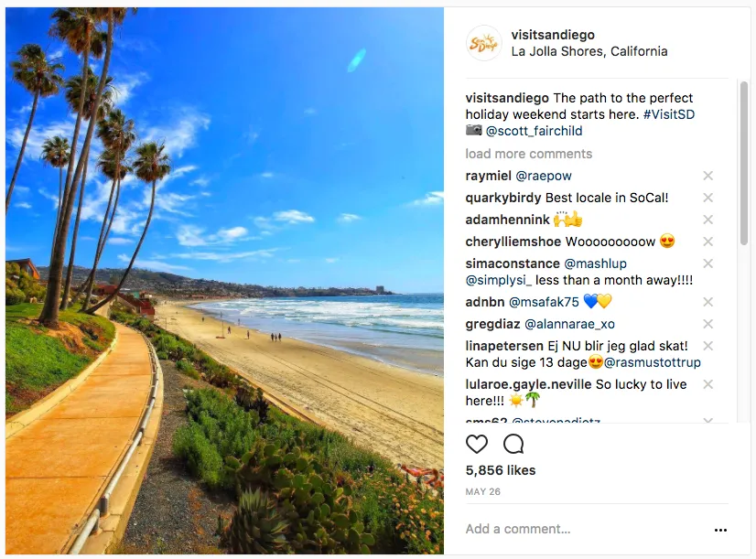Screen dimensions: 756x559
Task: Open the #VisitSD hashtag
Action: [x=669, y=114]
